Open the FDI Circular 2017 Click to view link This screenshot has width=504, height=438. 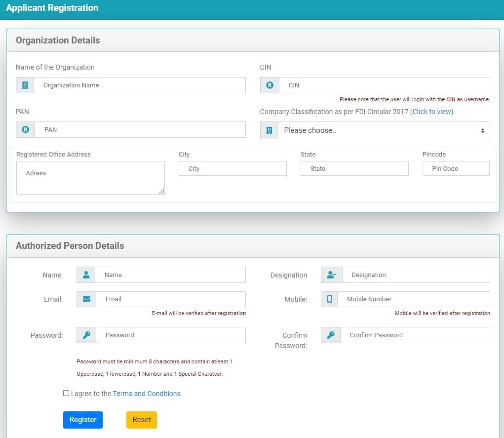click(431, 112)
